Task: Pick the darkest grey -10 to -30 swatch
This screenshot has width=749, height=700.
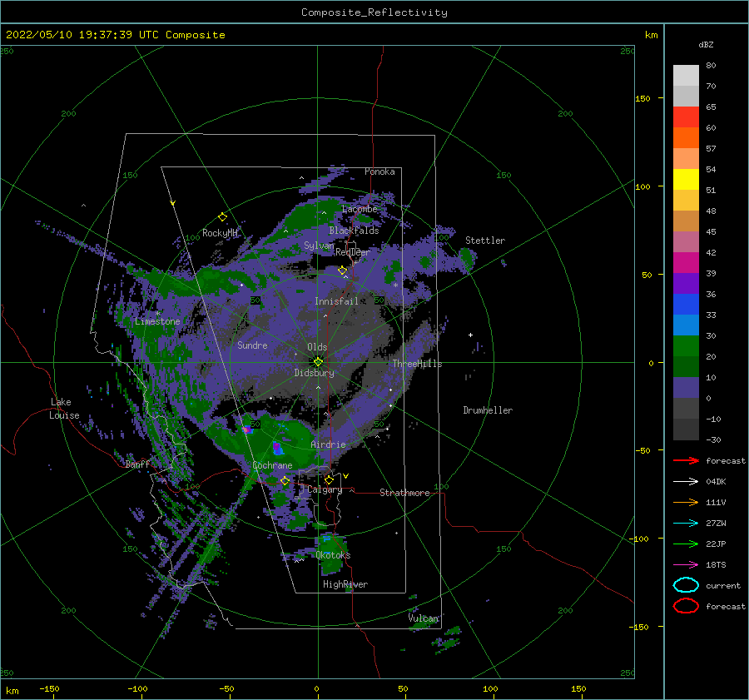Action: click(686, 429)
